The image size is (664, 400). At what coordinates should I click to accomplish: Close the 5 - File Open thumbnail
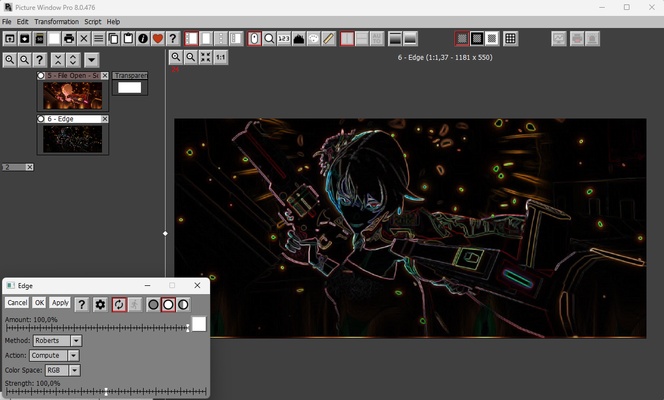(x=105, y=75)
